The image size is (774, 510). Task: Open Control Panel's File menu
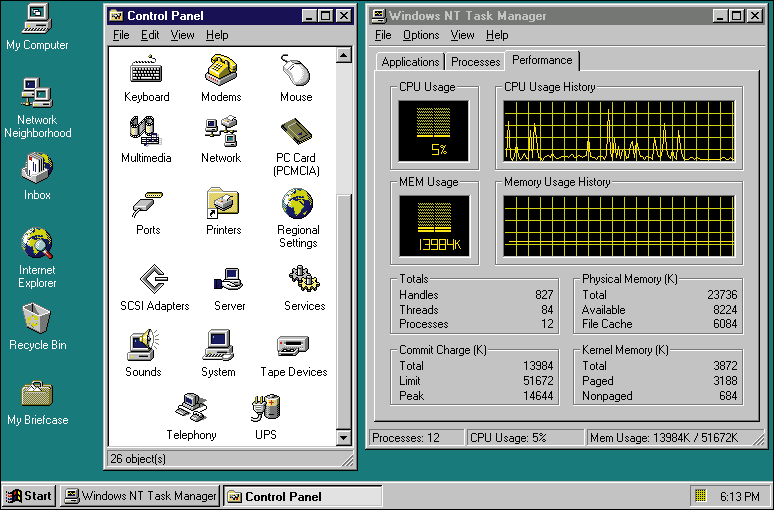click(121, 35)
